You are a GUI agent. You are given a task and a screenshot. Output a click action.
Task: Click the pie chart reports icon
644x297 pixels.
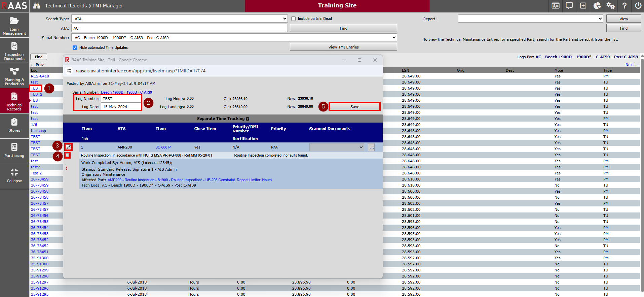pos(597,6)
